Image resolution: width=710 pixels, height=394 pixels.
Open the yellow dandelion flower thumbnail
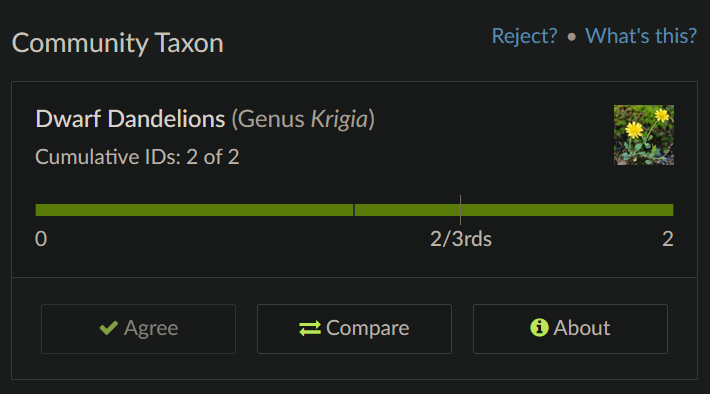coord(643,135)
